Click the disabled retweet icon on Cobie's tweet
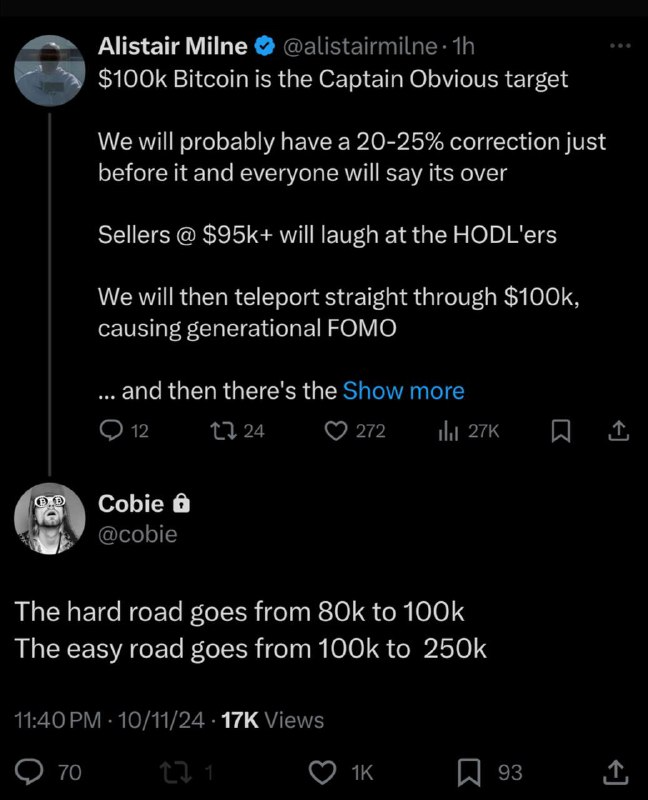Screen dimensions: 648x800 pos(178,772)
